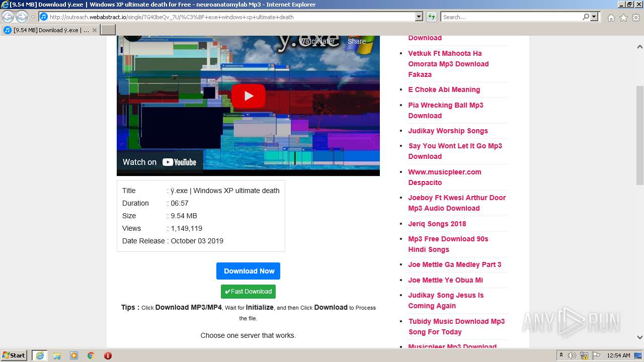Click the Action Center flag icon
Image resolution: width=644 pixels, height=362 pixels.
596,355
